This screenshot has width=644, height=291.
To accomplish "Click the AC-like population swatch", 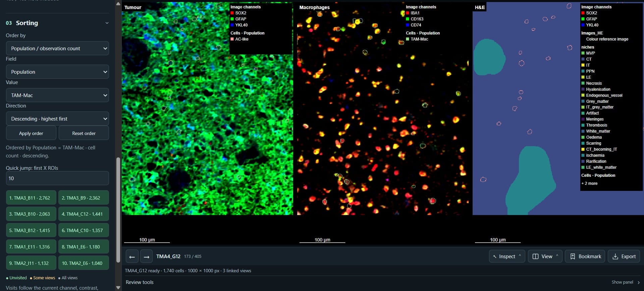I will point(232,39).
